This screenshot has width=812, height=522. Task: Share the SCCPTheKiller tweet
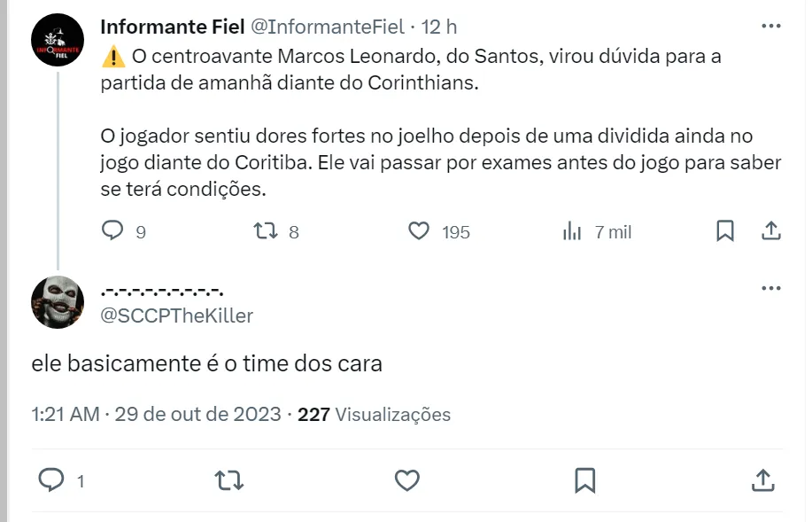pos(762,480)
